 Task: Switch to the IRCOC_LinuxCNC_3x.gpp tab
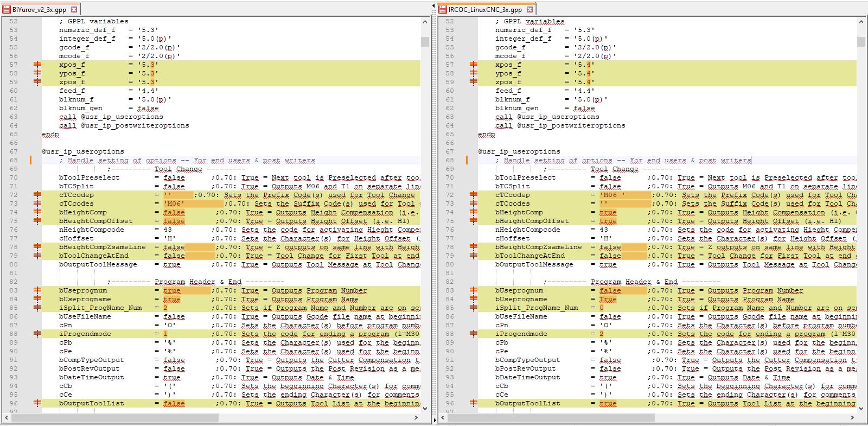[x=487, y=9]
